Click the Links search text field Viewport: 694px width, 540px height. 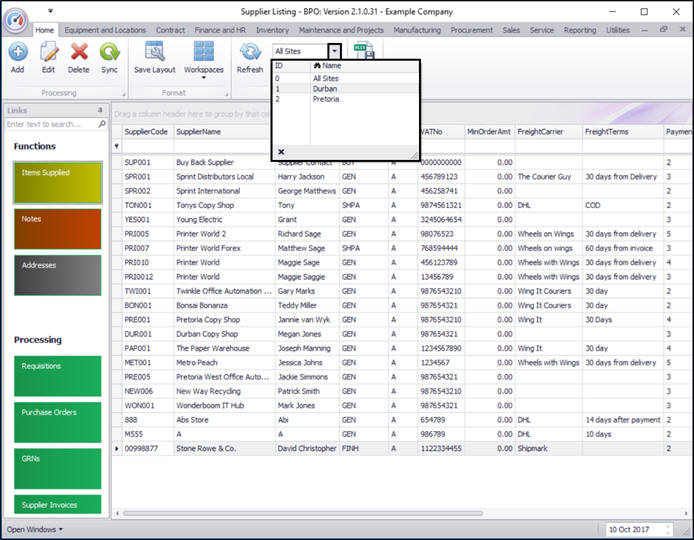51,124
